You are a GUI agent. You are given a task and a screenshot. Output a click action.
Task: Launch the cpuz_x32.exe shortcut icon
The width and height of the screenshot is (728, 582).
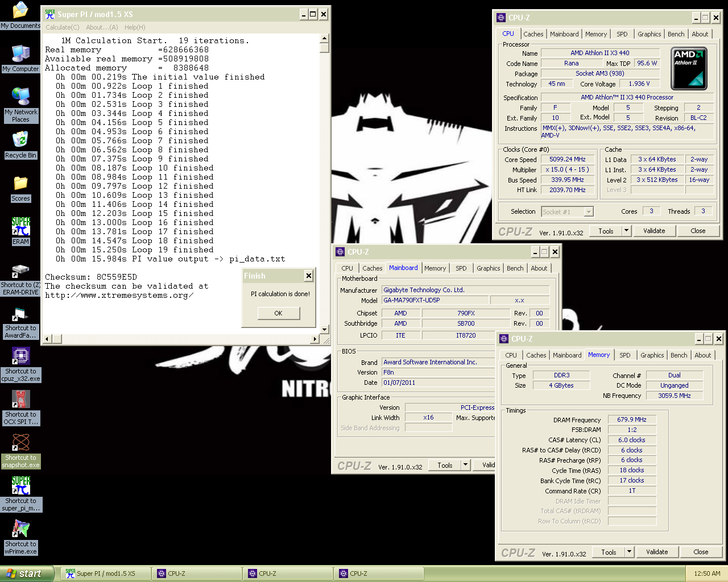pos(20,365)
